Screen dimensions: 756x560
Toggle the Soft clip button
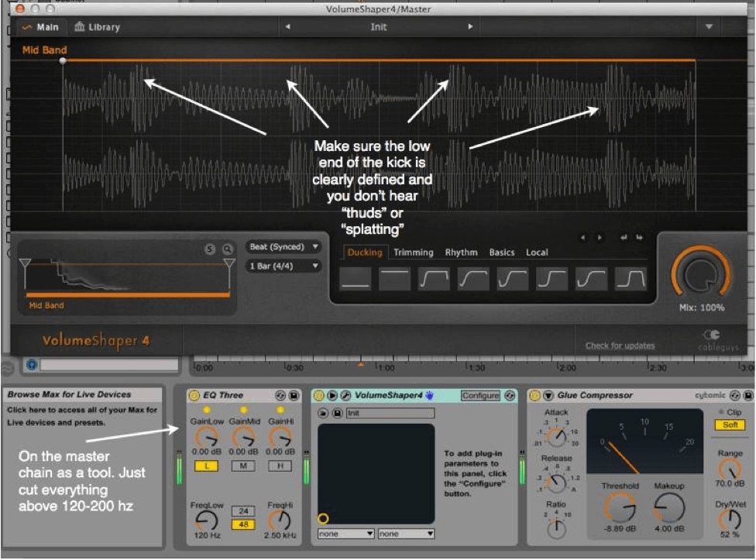pyautogui.click(x=730, y=425)
